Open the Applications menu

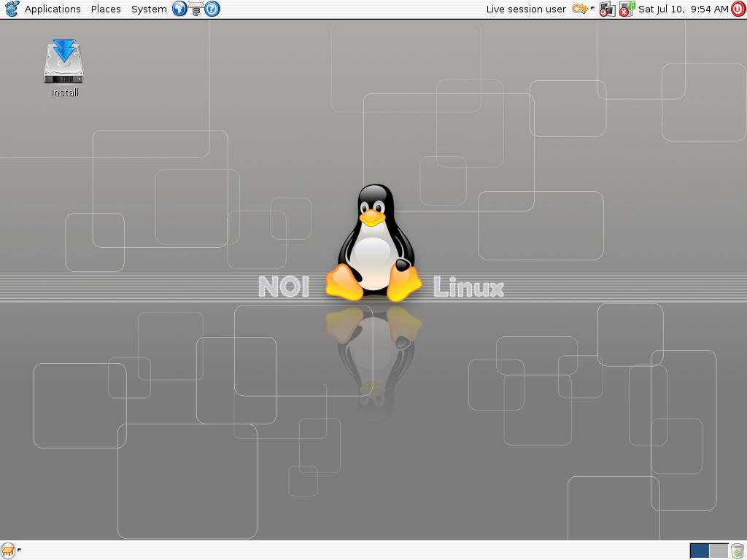(x=53, y=9)
